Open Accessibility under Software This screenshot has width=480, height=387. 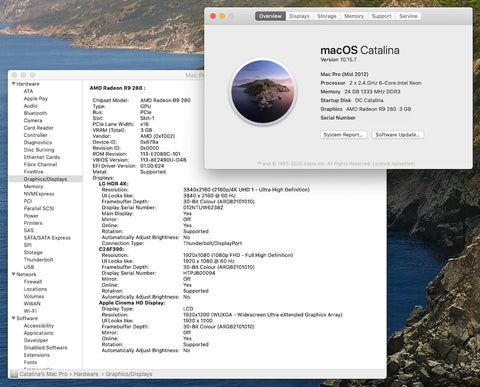[39, 326]
